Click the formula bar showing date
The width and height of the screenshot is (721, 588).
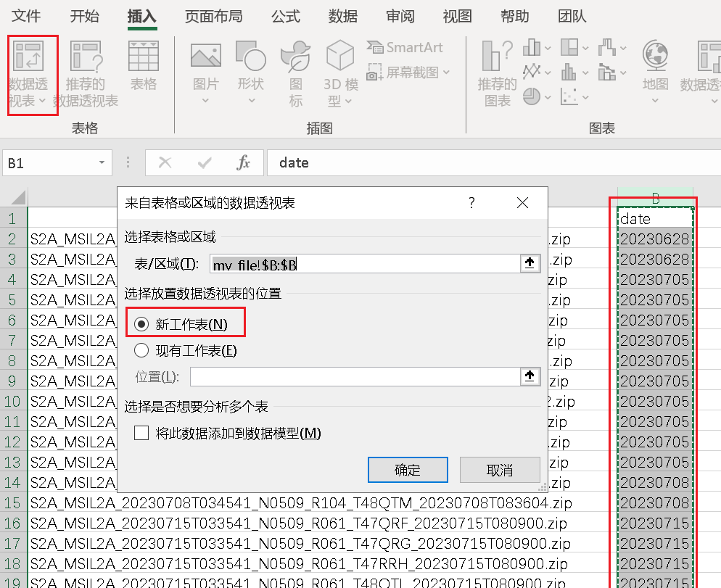click(x=494, y=162)
